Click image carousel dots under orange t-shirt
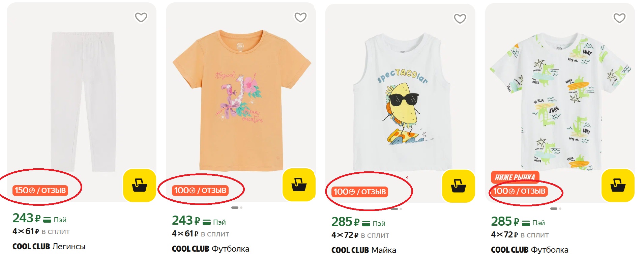644x254 pixels. (237, 208)
